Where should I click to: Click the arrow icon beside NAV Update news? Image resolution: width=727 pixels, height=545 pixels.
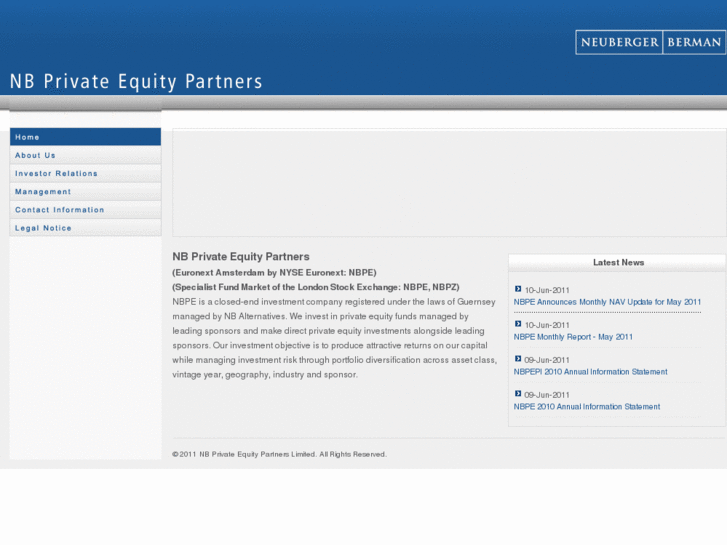(x=518, y=289)
